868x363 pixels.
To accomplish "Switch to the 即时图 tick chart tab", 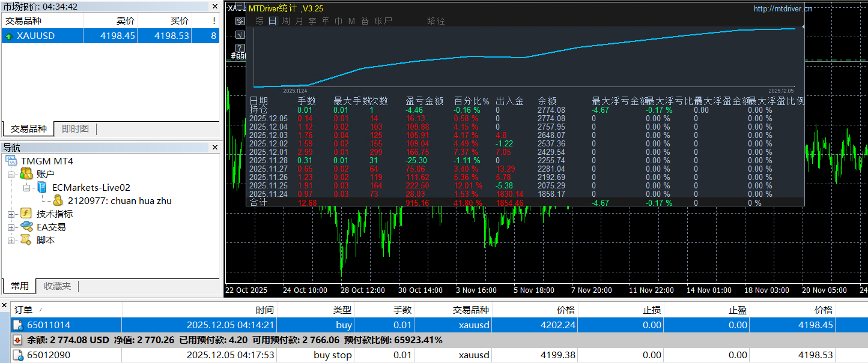I will 75,129.
